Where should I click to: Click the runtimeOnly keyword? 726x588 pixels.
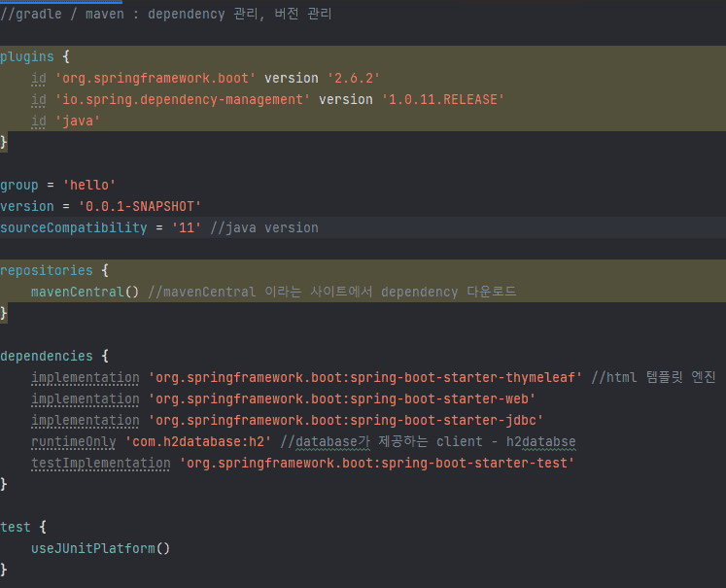click(x=74, y=441)
